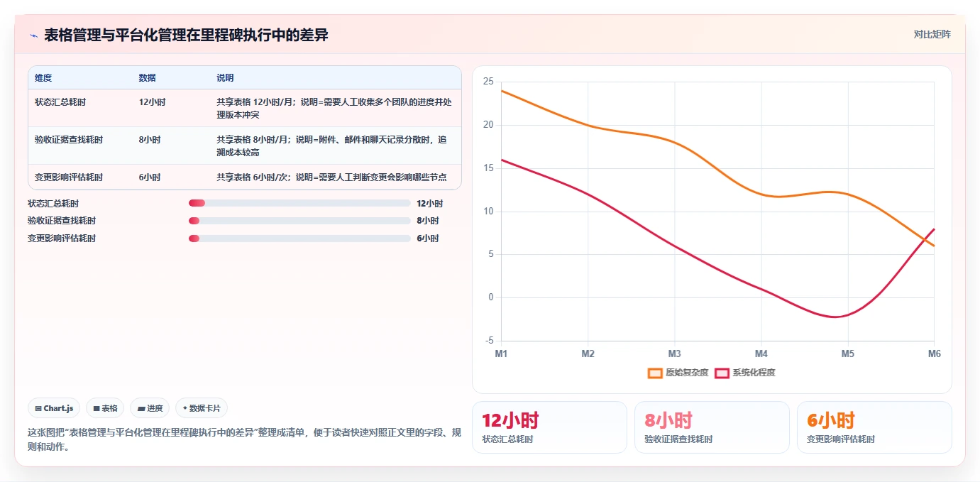Screen dimensions: 980x482
Task: Click the 表格 tag chip
Action: coord(105,408)
